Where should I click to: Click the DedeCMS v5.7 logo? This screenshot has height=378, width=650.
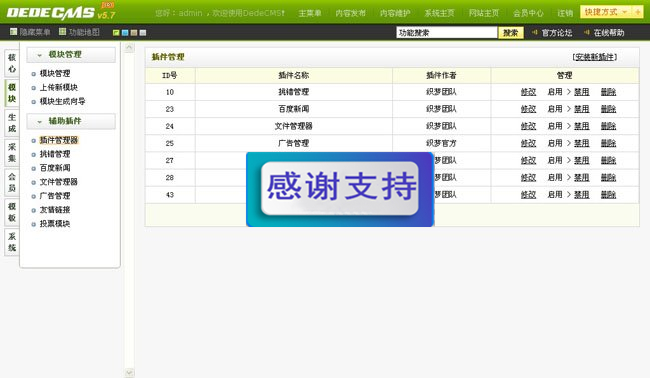tap(61, 12)
